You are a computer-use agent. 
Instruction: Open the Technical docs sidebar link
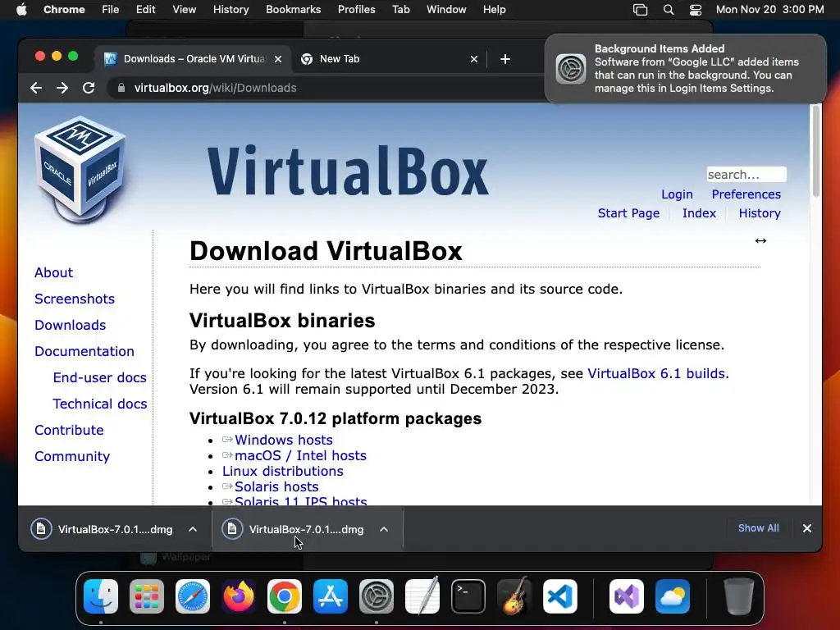click(x=99, y=404)
